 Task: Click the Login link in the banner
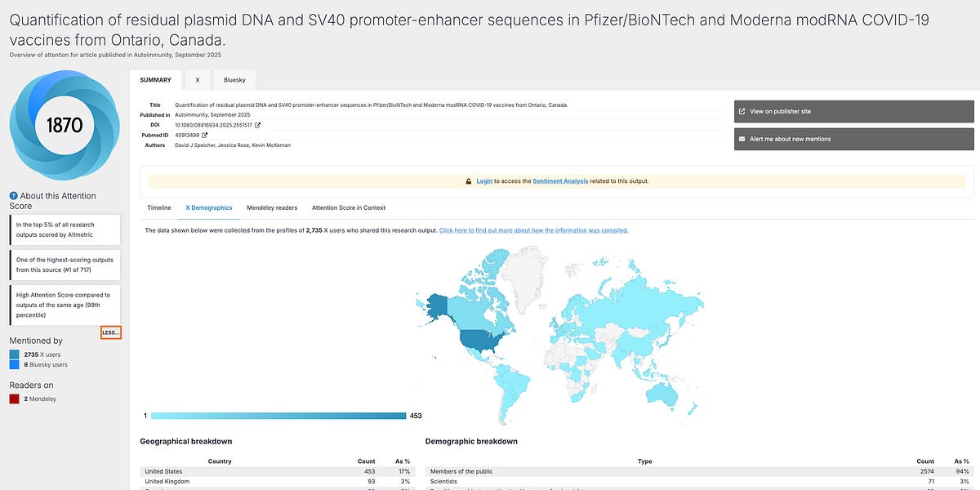coord(484,181)
